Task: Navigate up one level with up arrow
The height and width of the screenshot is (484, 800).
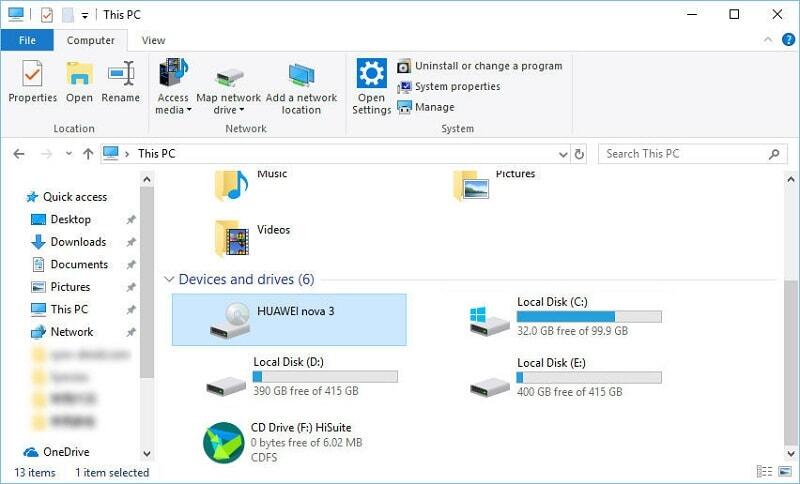Action: (88, 154)
